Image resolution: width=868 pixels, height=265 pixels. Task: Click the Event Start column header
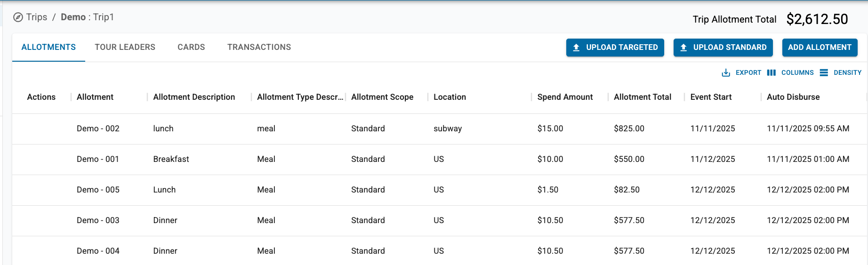(711, 97)
